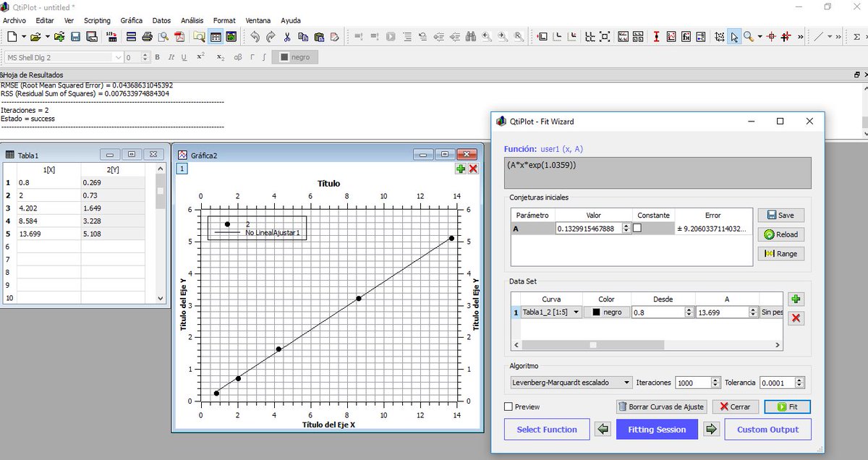Screen dimensions: 868x460
Task: Open the Análisis menu
Action: [192, 20]
